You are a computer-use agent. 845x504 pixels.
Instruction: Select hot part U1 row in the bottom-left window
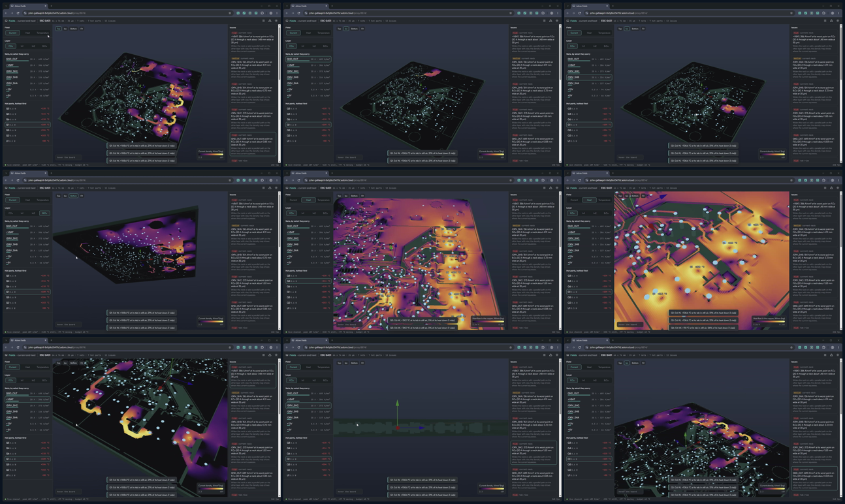tap(27, 475)
